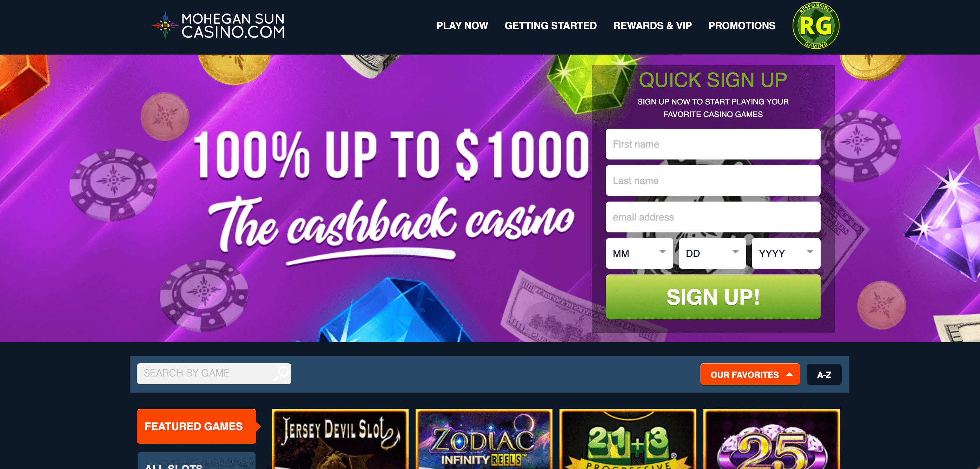The width and height of the screenshot is (980, 469).
Task: Click the Mohegan Sun Casino logo
Action: click(x=218, y=26)
